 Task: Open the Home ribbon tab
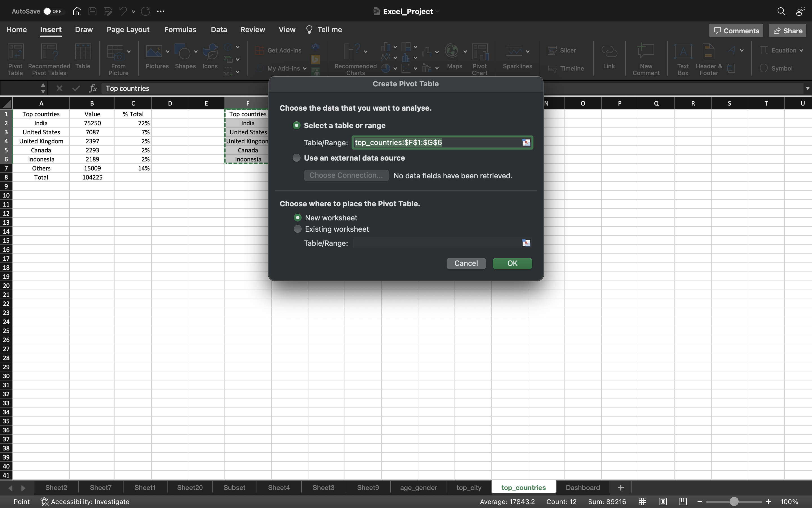click(x=16, y=30)
